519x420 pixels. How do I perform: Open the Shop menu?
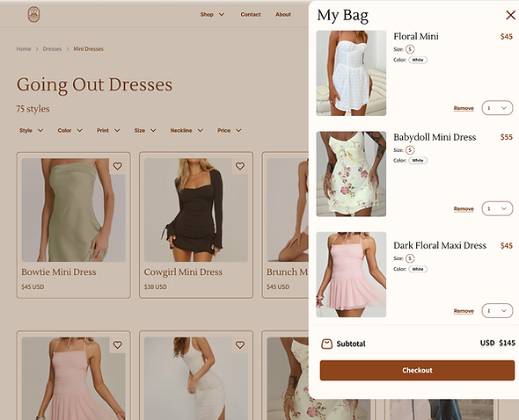(212, 15)
